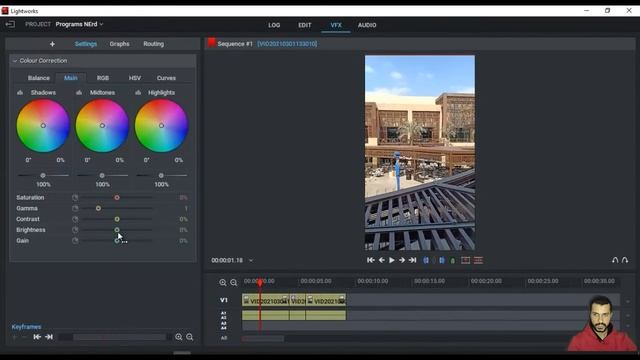640x360 pixels.
Task: Click the V1 track label
Action: pyautogui.click(x=224, y=300)
